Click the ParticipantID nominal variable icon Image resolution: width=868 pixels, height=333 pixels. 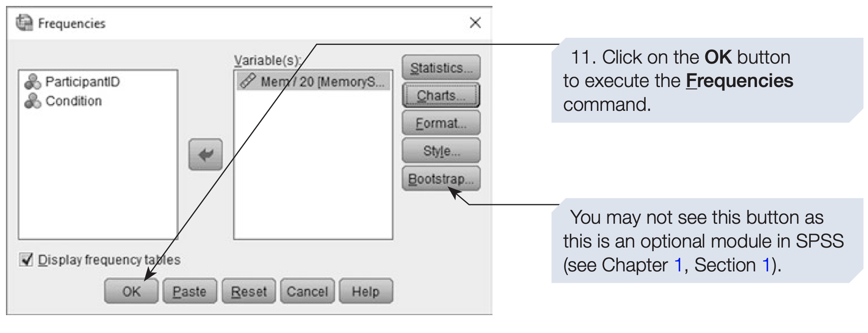(x=33, y=82)
